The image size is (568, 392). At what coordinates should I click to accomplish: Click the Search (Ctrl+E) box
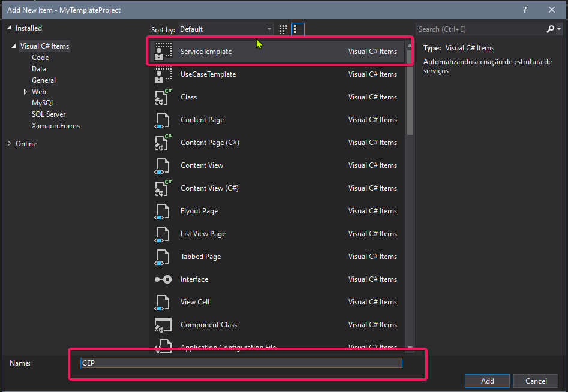[x=481, y=29]
